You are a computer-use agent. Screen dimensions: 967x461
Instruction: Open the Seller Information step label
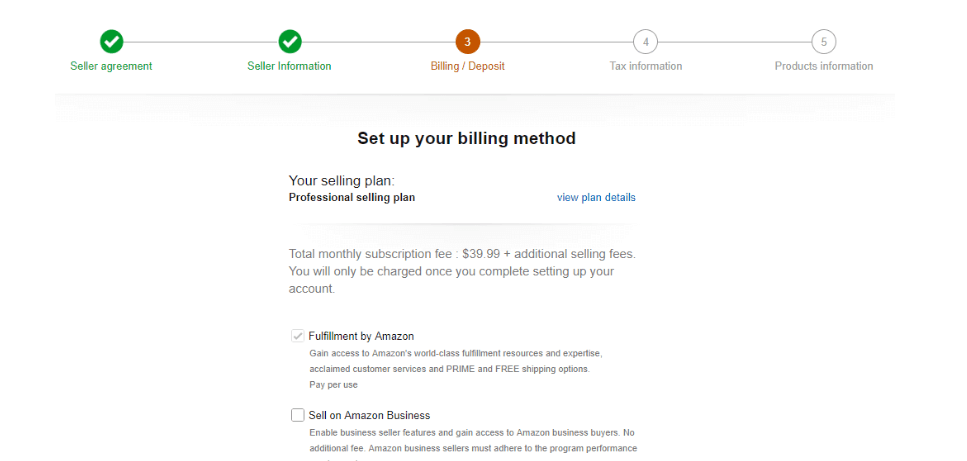pos(289,66)
